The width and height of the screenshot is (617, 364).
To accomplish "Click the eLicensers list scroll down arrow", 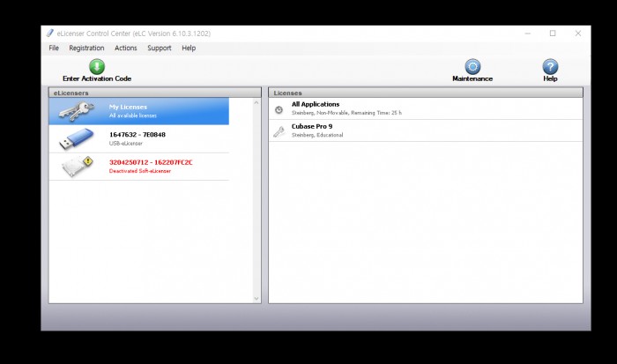I will tap(256, 298).
